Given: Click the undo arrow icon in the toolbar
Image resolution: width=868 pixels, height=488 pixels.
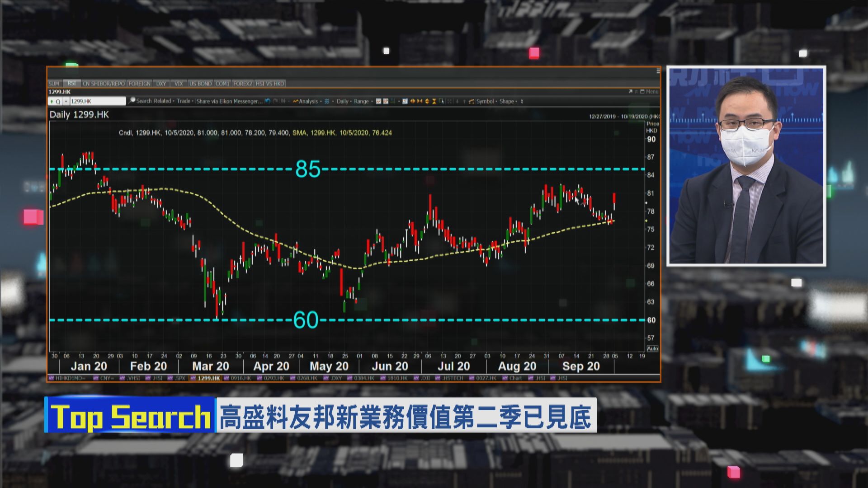Looking at the screenshot, I should (268, 101).
